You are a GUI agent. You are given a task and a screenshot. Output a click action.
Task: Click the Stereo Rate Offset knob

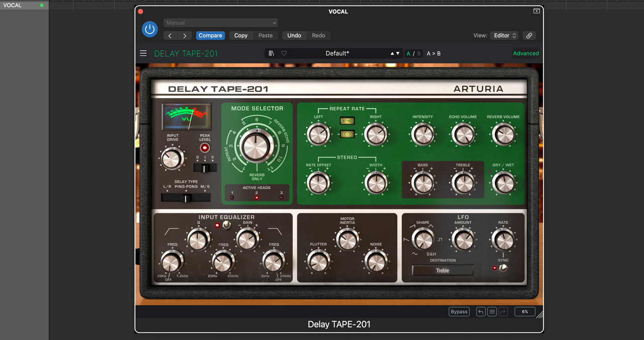(318, 183)
